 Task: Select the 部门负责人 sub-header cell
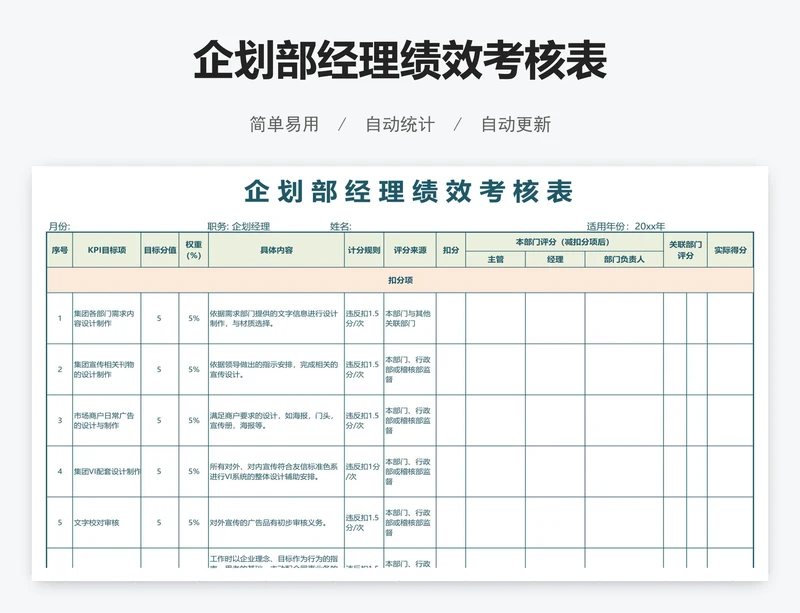point(624,259)
